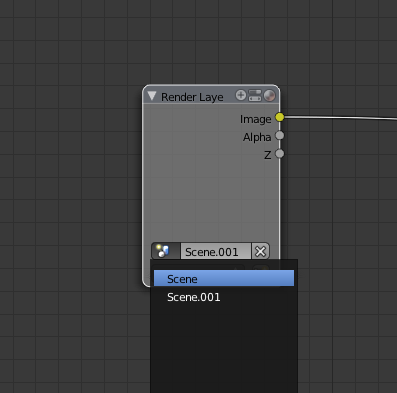The height and width of the screenshot is (393, 397).
Task: Click the gray Z output socket
Action: coord(280,154)
